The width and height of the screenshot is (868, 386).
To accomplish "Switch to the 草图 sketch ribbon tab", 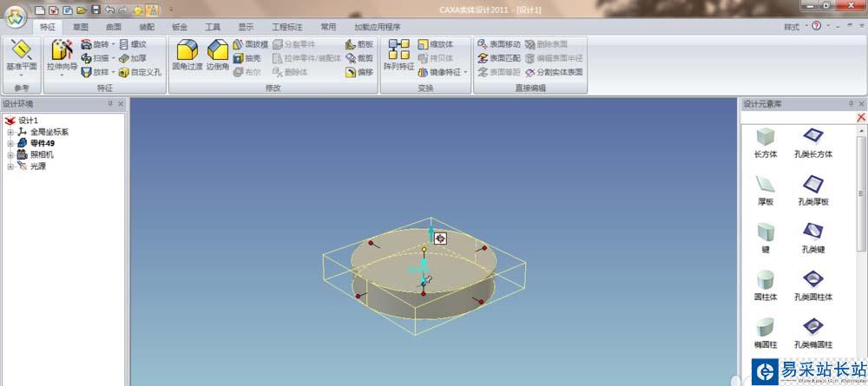I will [x=81, y=27].
